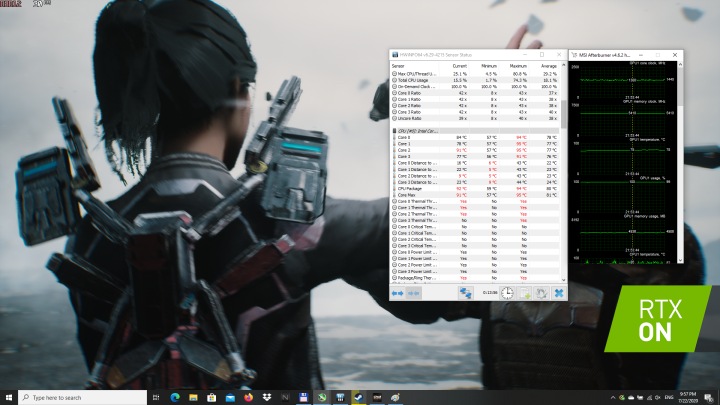Click the Maximum column header in HWiNFO
The height and width of the screenshot is (405, 720).
pos(513,66)
